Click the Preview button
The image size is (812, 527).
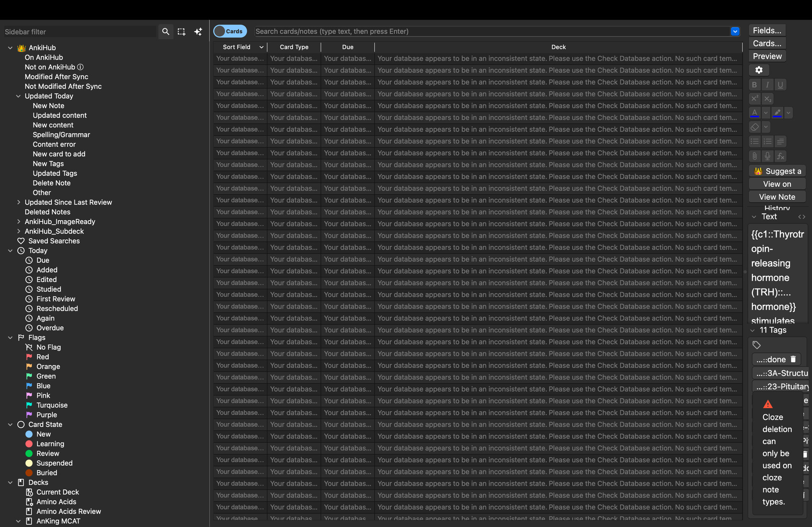point(767,56)
